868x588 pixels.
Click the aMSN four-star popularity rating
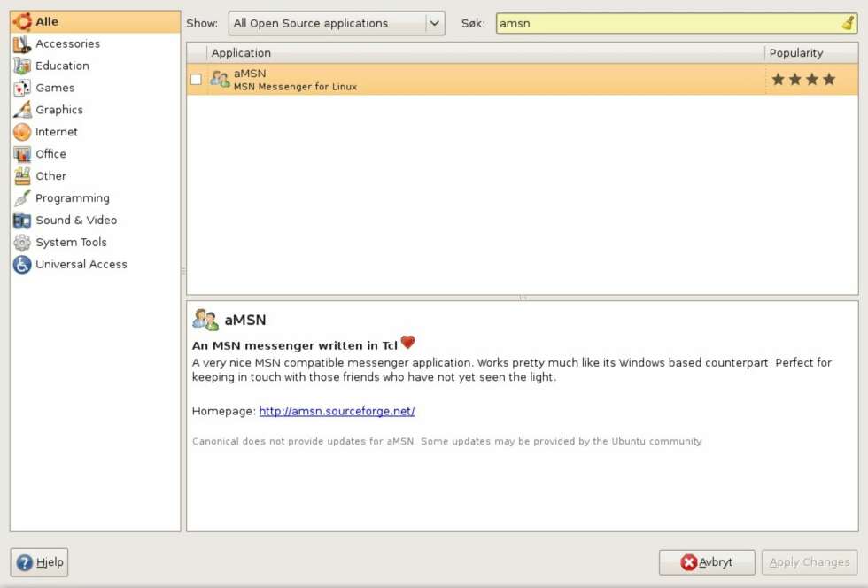[804, 79]
